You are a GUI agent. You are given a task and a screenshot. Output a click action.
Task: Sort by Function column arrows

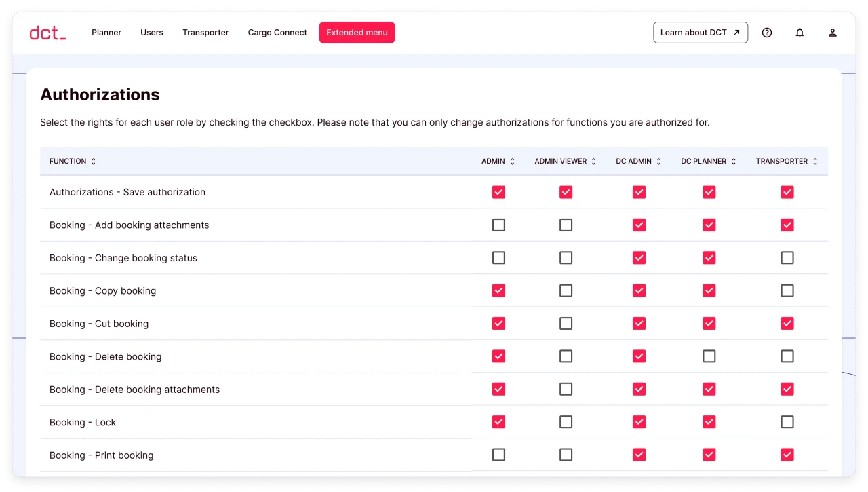pos(93,162)
